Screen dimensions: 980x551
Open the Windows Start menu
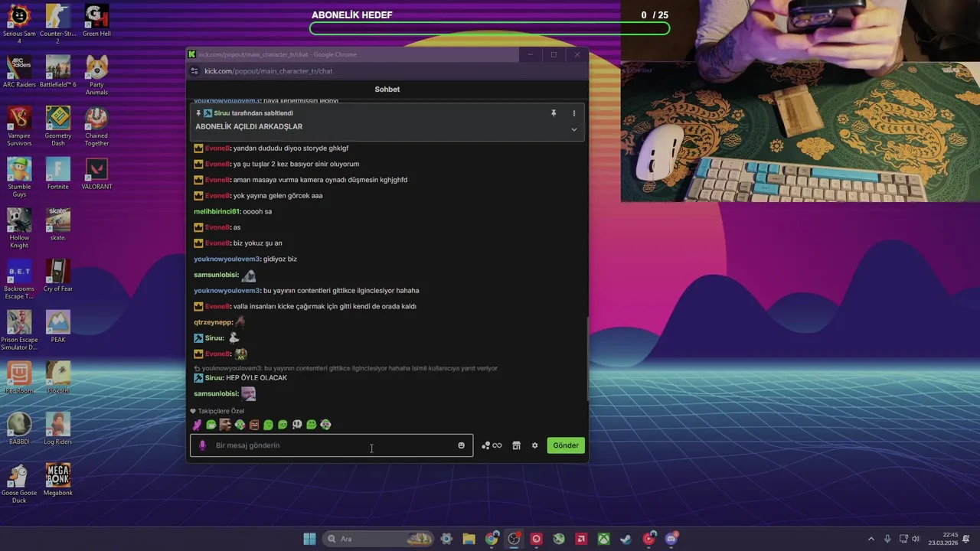pyautogui.click(x=309, y=539)
